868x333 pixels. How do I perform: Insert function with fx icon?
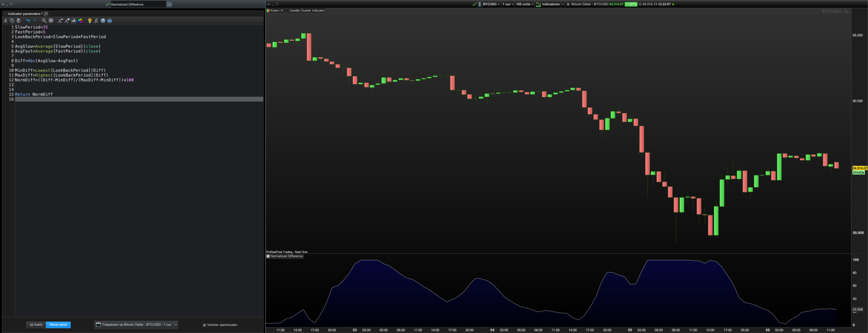96,20
